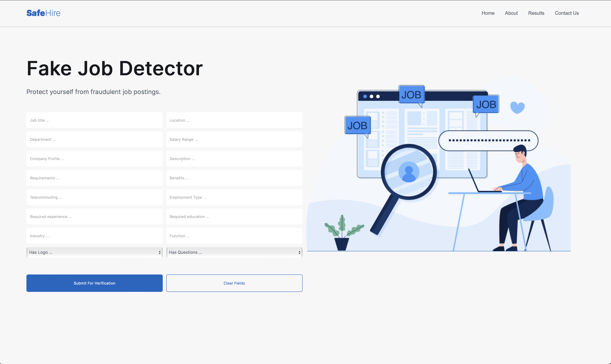Click the Employment Type field
The height and width of the screenshot is (364, 611).
click(x=234, y=197)
